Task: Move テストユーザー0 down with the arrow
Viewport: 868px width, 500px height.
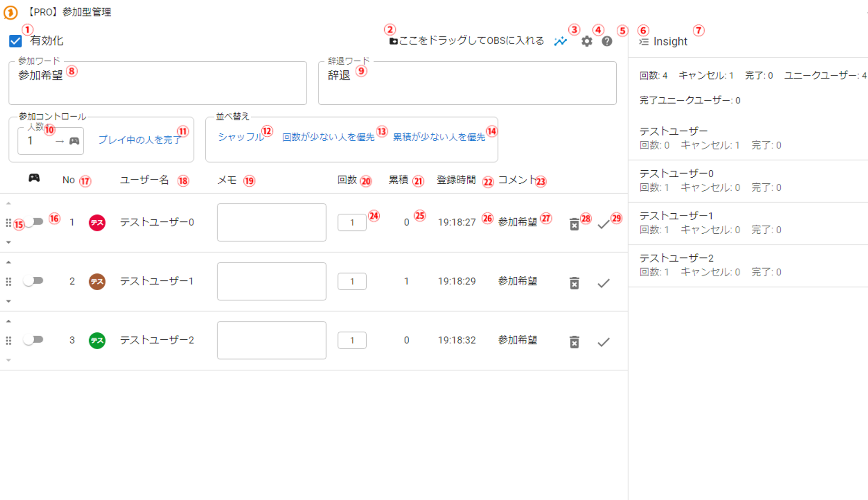Action: (x=8, y=242)
